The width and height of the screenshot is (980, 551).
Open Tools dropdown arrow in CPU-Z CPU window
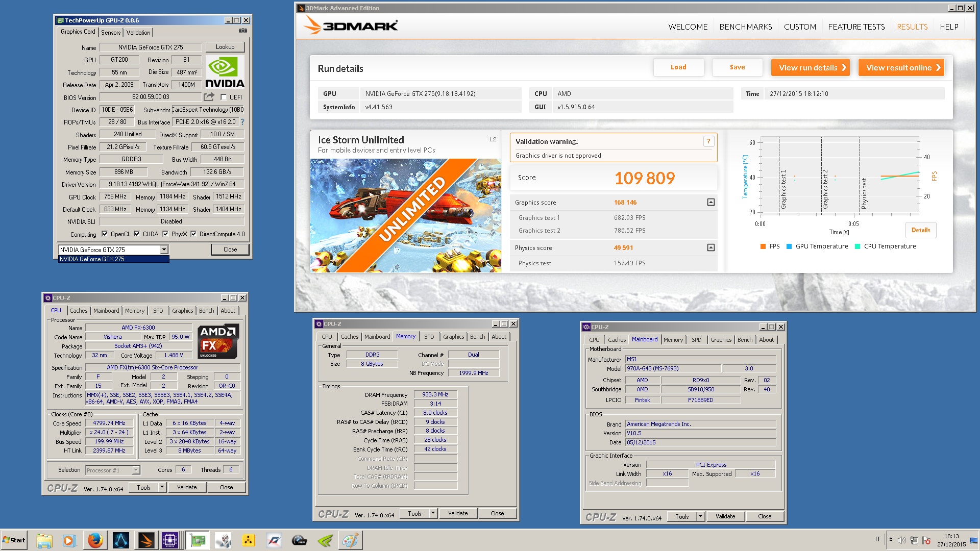pos(162,487)
